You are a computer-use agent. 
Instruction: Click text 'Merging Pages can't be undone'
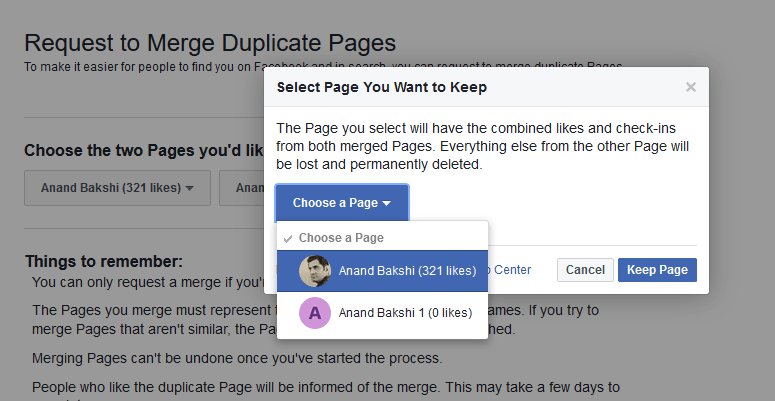[x=237, y=358]
